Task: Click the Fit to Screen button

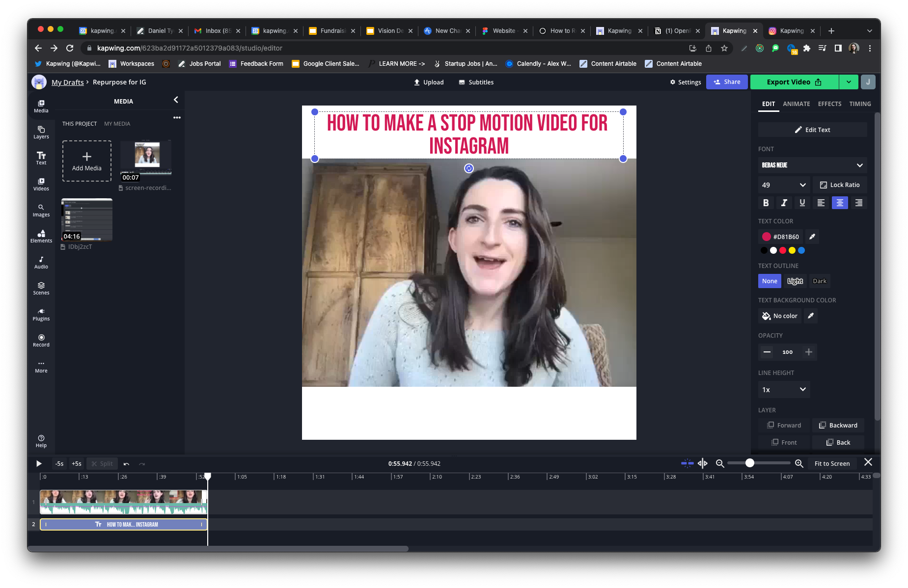Action: click(x=832, y=464)
